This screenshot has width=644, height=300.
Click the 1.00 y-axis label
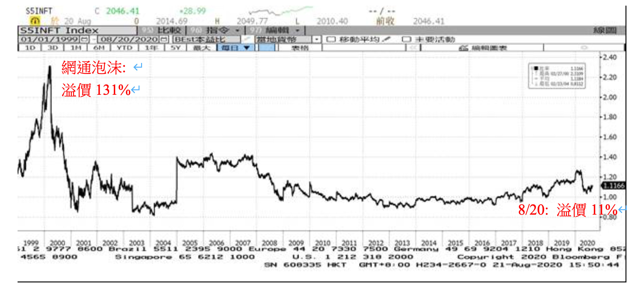[610, 197]
